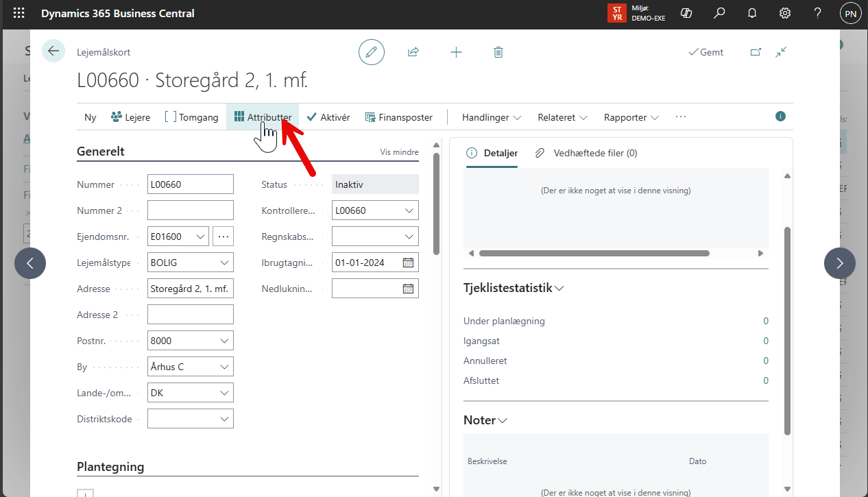The image size is (868, 497).
Task: Click the pencil edit icon
Action: coord(372,52)
